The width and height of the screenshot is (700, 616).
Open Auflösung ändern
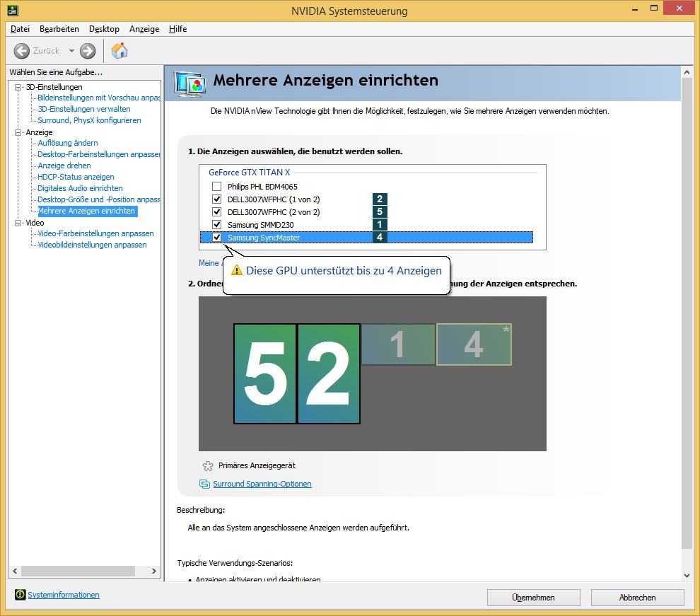[68, 143]
